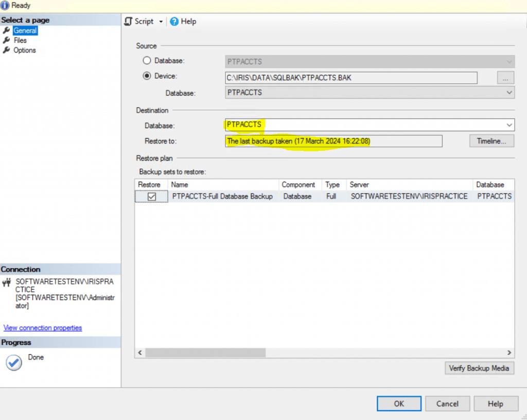Click the Database column header in grid

click(x=494, y=185)
